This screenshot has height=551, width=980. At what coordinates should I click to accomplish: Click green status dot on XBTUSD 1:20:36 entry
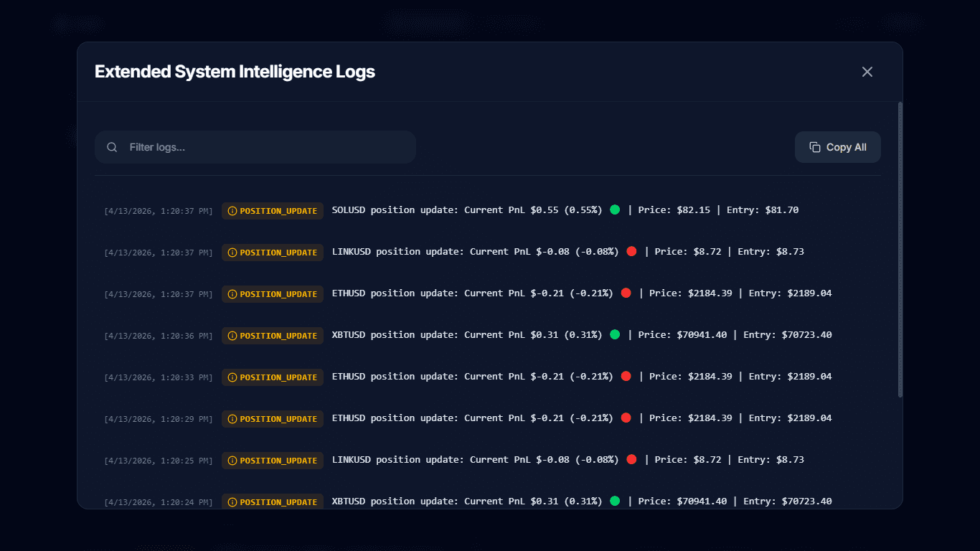point(615,334)
